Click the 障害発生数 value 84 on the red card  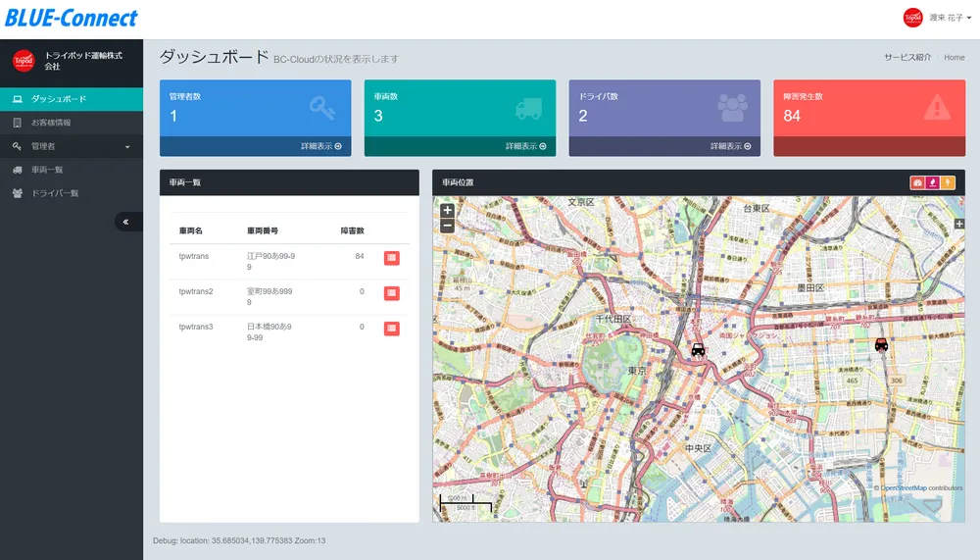(792, 116)
